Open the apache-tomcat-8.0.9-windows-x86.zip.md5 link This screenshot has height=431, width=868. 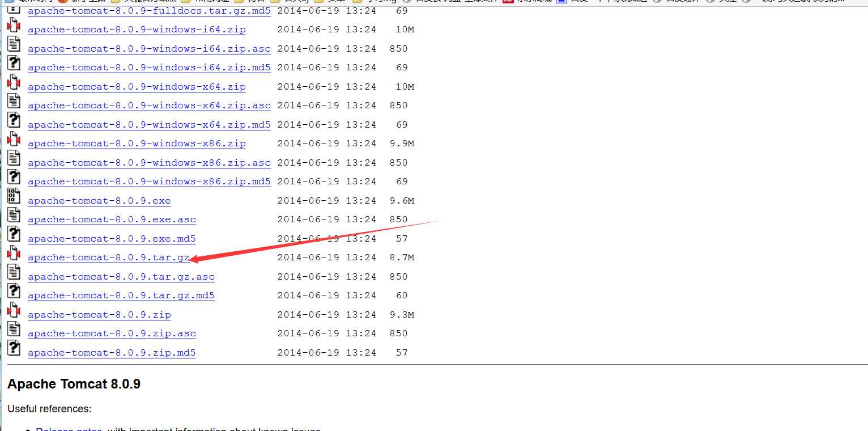[x=149, y=181]
